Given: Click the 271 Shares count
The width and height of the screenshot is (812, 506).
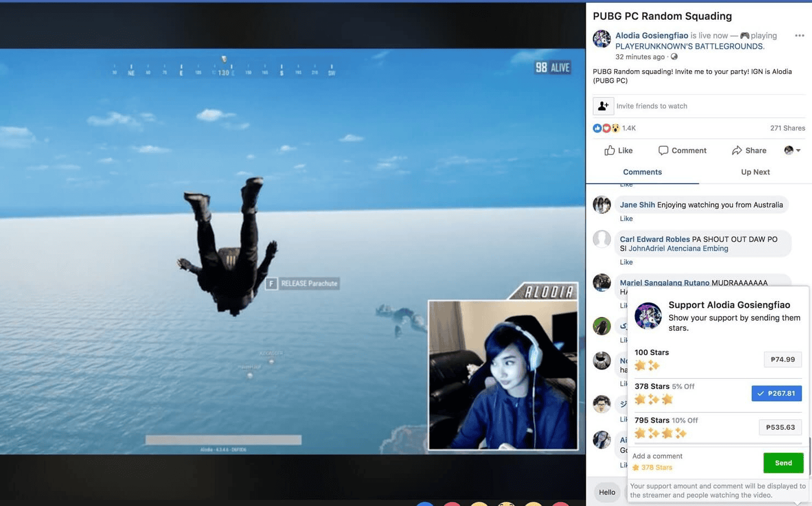Looking at the screenshot, I should (x=787, y=128).
